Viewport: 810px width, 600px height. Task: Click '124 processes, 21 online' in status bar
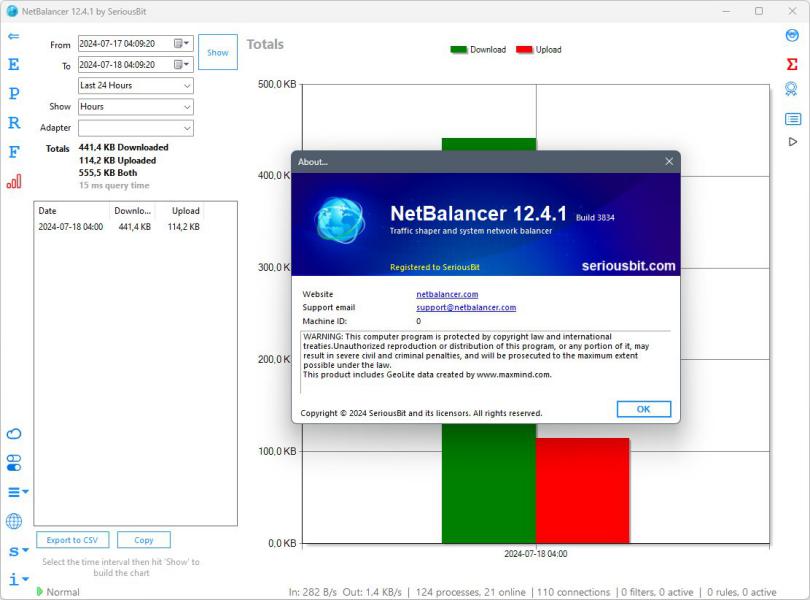click(x=470, y=592)
